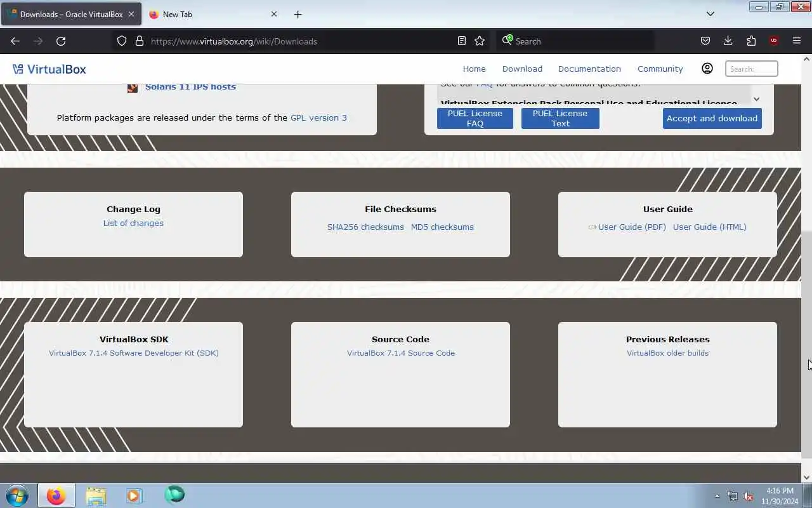Click the scrollbar up arrow
The width and height of the screenshot is (812, 508).
(x=807, y=59)
